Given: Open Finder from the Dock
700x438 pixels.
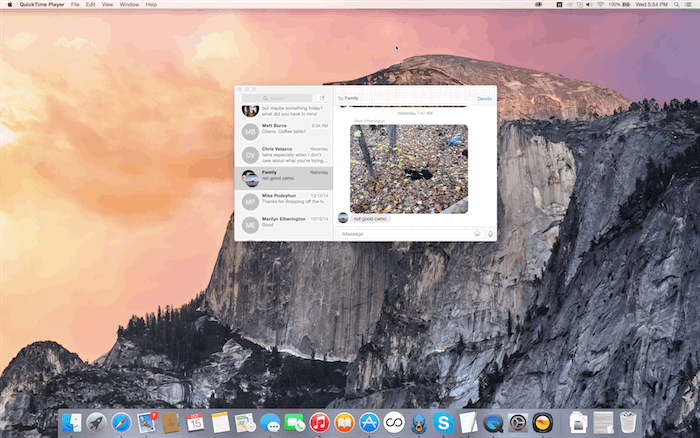Looking at the screenshot, I should (71, 422).
